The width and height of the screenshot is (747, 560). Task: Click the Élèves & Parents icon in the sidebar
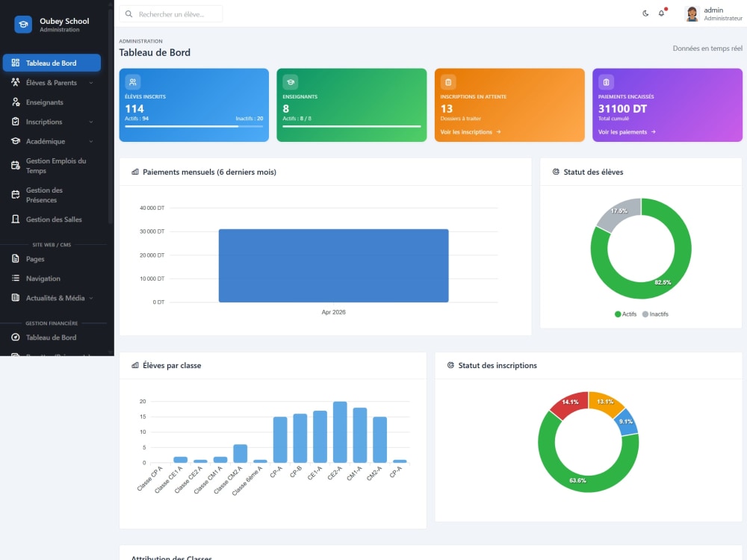[15, 82]
